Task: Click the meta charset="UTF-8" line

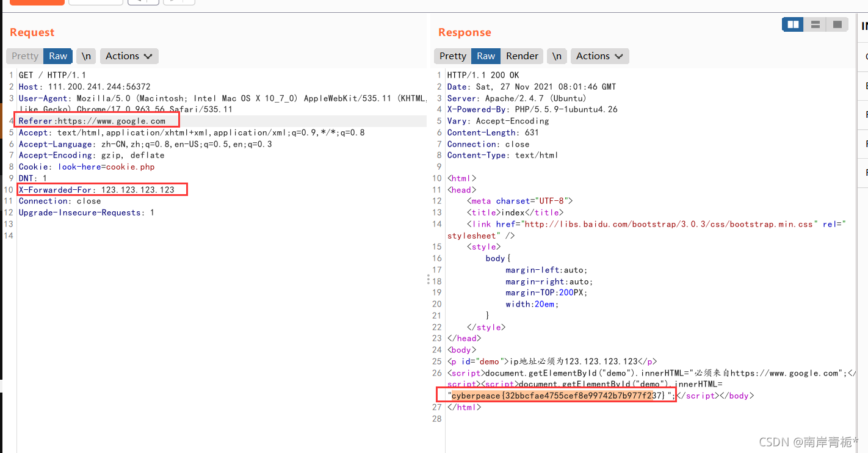Action: click(519, 201)
